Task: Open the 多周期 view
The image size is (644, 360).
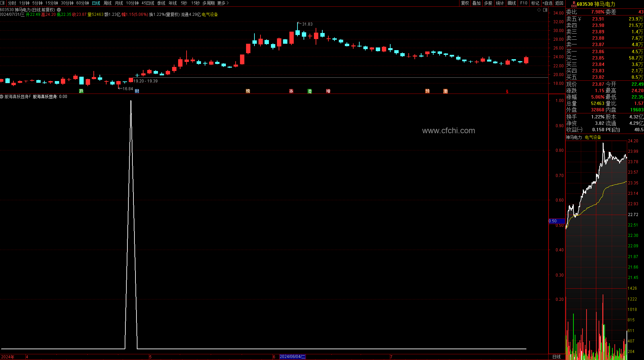Action: click(x=208, y=3)
